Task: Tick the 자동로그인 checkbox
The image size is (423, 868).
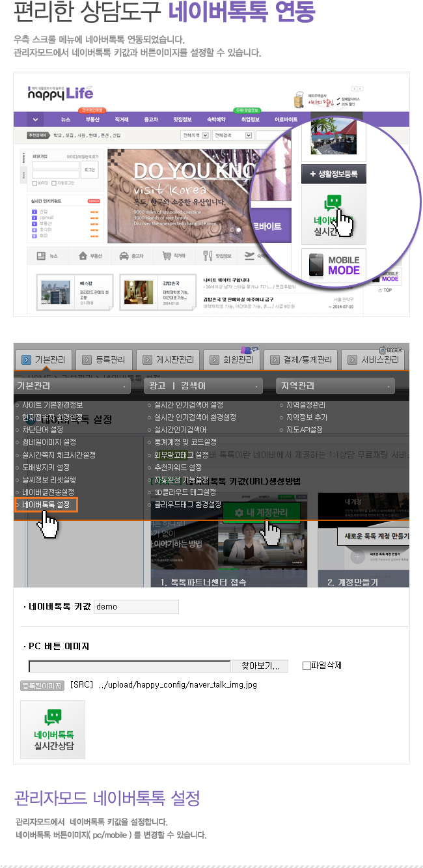Action: click(54, 183)
